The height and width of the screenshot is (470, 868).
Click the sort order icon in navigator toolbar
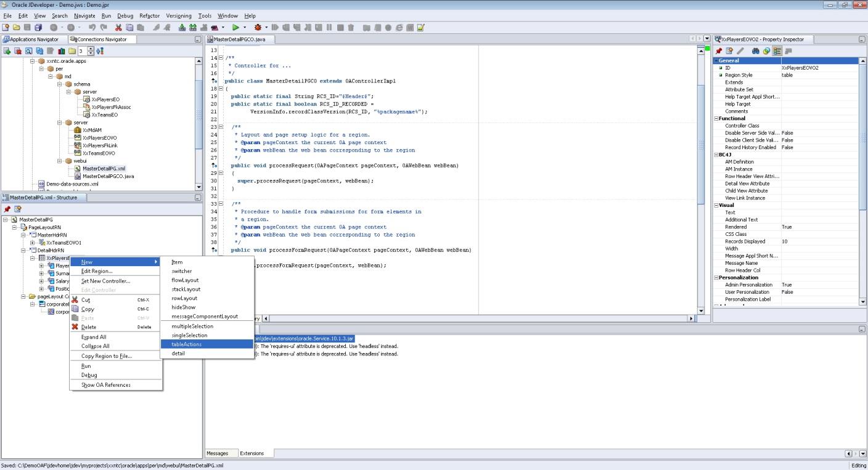coord(100,51)
